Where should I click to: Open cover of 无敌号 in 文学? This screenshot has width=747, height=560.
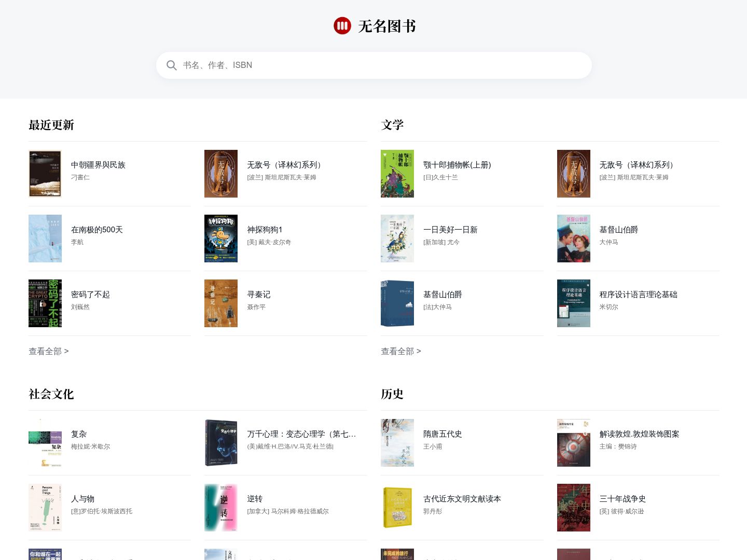(574, 174)
